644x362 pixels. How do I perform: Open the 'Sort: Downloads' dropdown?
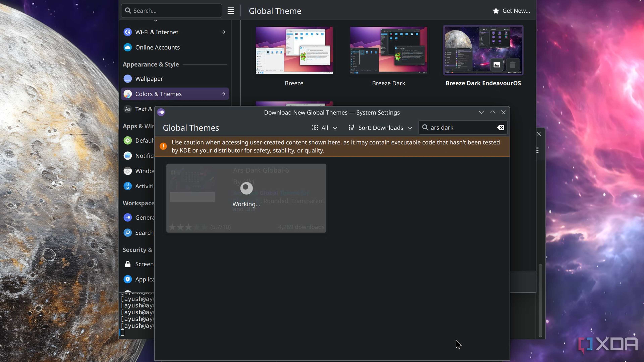380,128
